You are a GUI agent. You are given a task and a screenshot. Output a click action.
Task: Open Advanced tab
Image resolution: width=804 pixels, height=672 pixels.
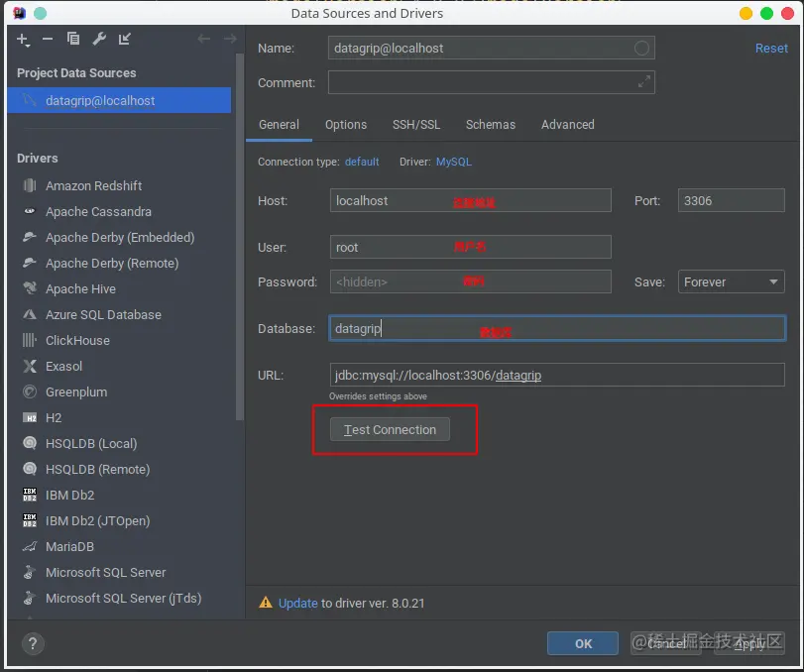point(568,125)
